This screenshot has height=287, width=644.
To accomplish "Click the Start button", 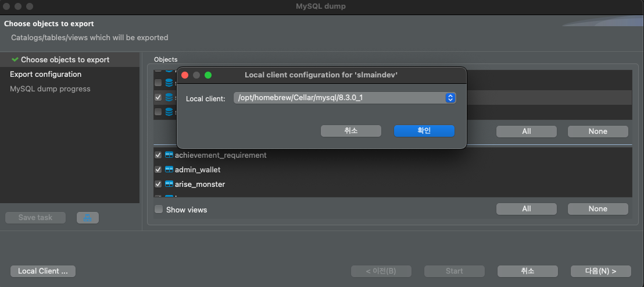I will pos(455,271).
